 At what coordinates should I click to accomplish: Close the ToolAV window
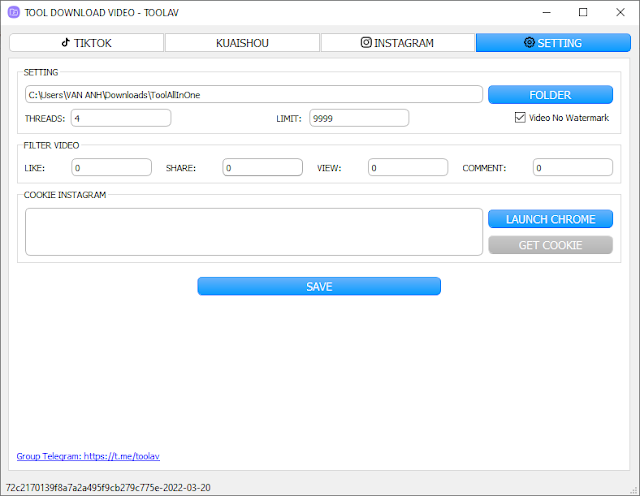click(x=620, y=12)
